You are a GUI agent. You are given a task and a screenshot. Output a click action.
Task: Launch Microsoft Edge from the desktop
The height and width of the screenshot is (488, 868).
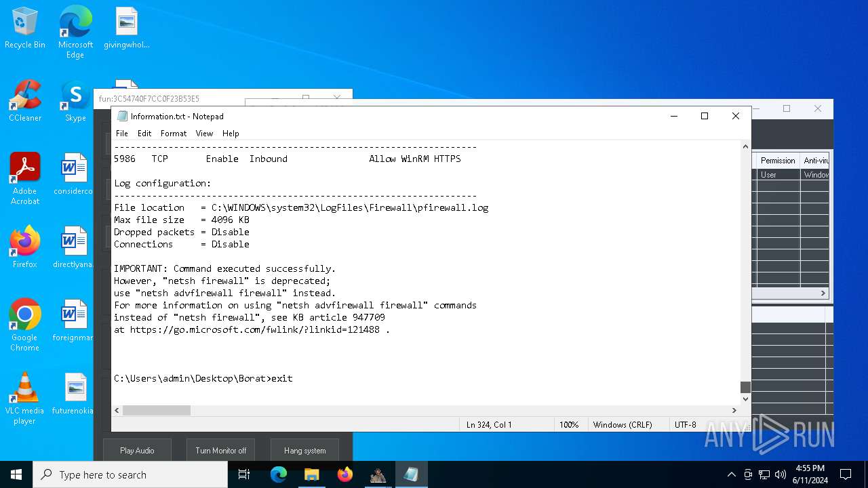75,33
